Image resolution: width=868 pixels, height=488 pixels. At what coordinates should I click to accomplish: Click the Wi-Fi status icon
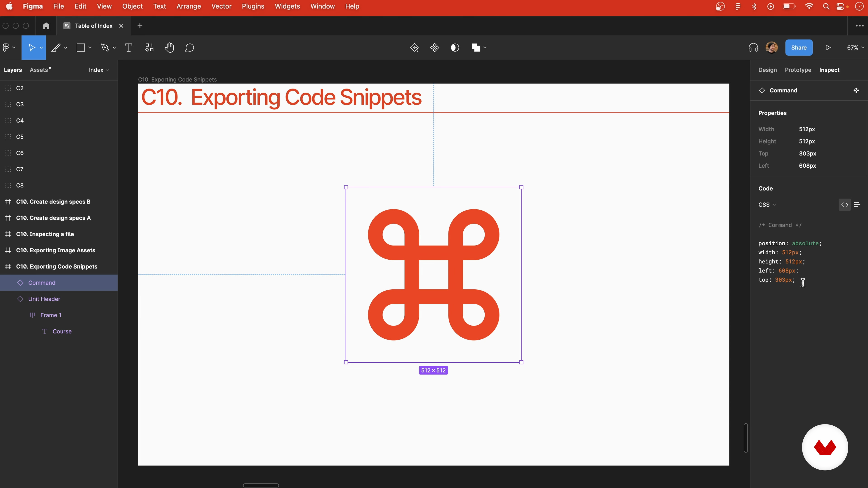[809, 6]
